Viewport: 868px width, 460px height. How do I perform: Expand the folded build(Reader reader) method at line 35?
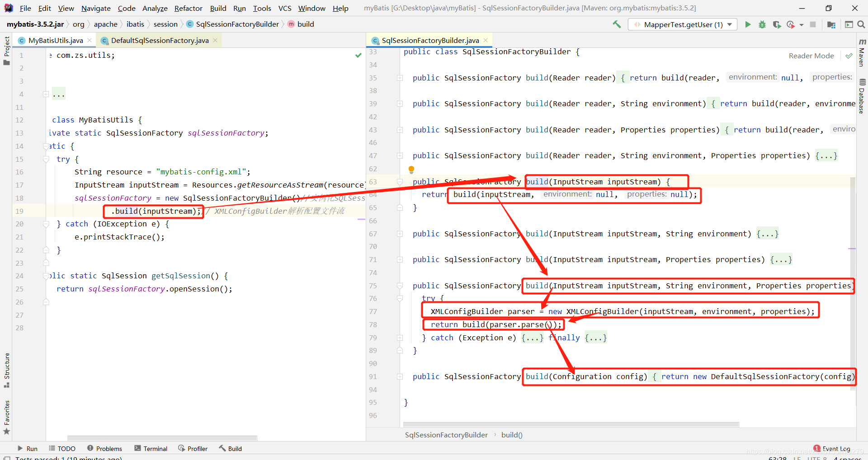[400, 78]
